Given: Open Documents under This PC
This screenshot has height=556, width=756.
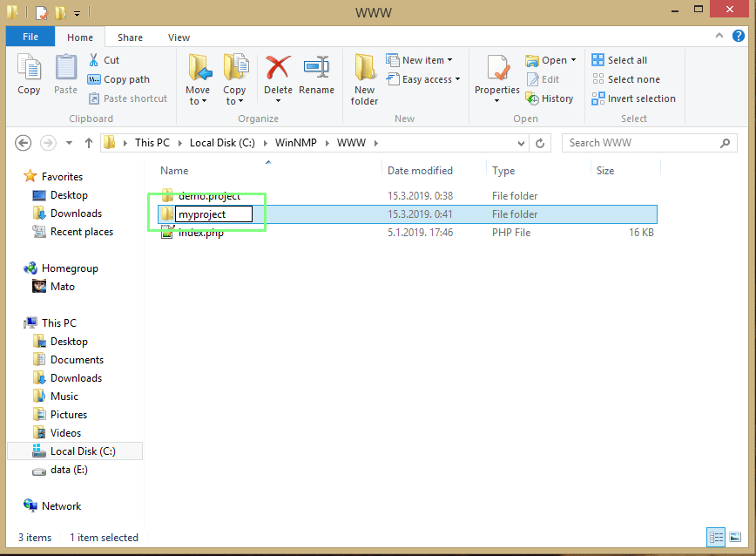Looking at the screenshot, I should point(77,360).
